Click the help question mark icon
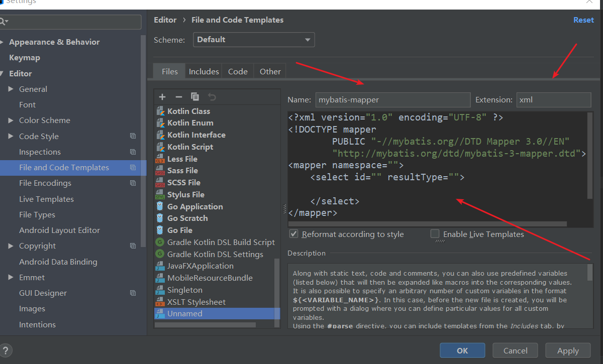This screenshot has height=364, width=603. (x=6, y=350)
